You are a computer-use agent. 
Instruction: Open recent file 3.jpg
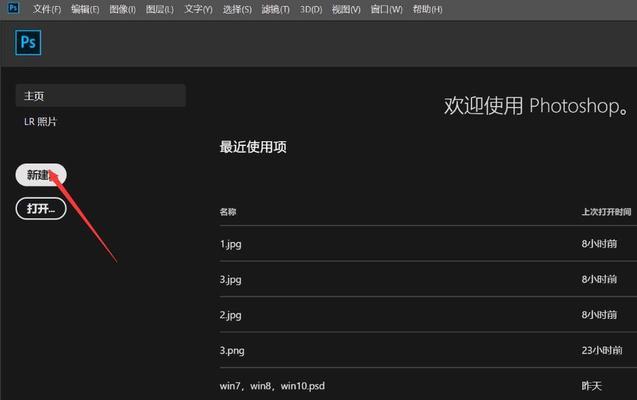click(230, 279)
